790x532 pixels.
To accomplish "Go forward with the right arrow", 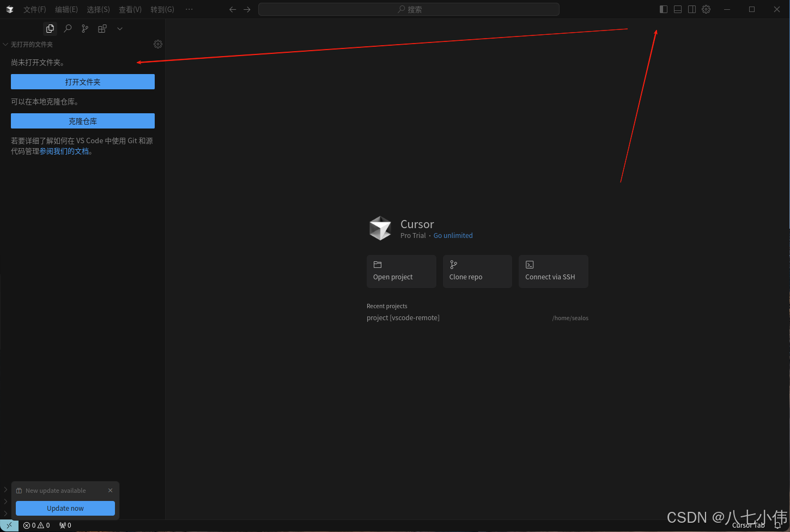I will pos(247,9).
